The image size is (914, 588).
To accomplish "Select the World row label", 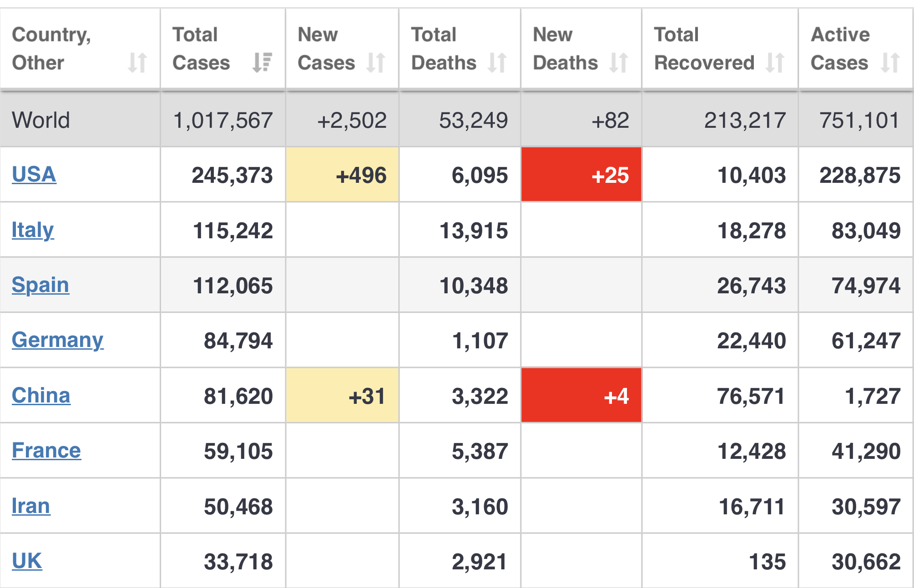I will (41, 120).
